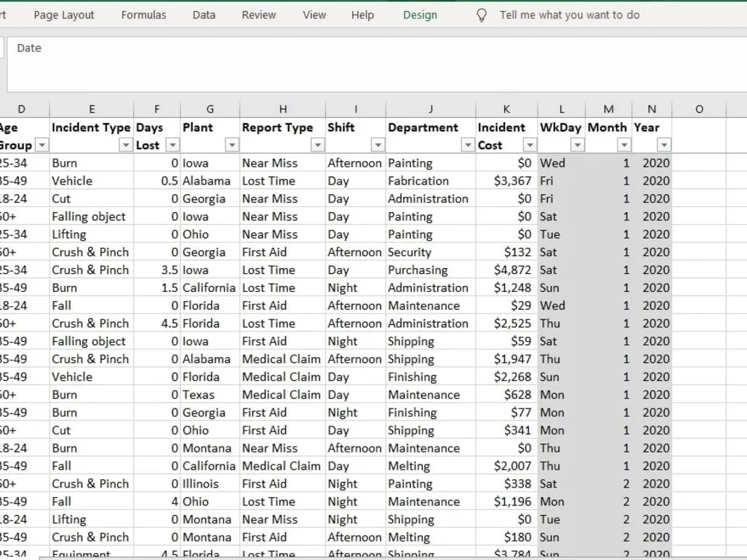
Task: Click the Purchasing department cell
Action: pos(431,270)
